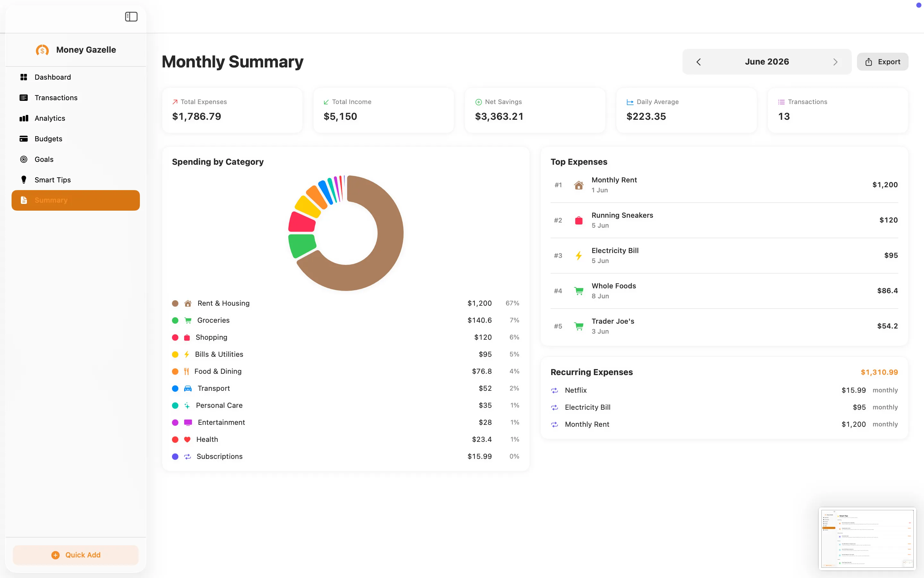Click the lightning icon in Top Expenses Electricity Bill
The width and height of the screenshot is (924, 578).
(579, 256)
